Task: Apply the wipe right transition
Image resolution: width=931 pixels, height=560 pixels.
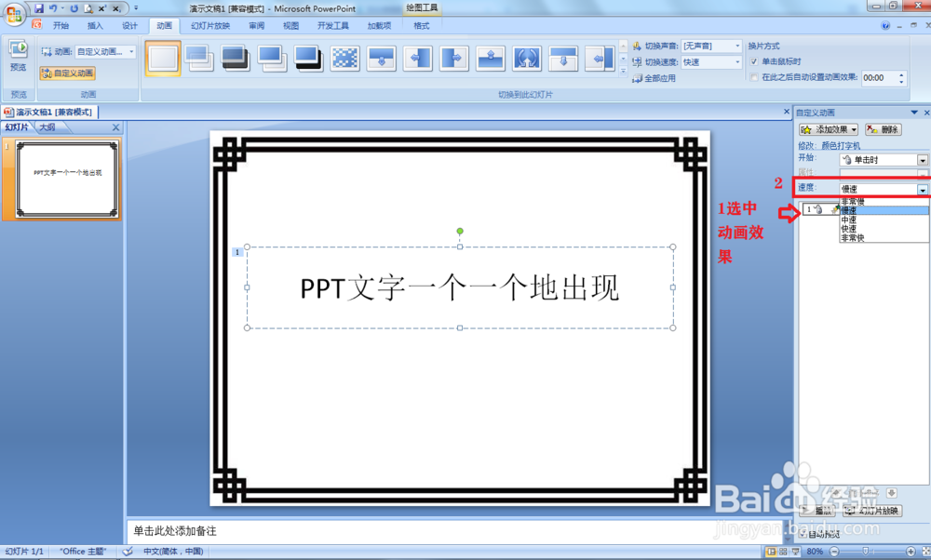Action: 454,58
